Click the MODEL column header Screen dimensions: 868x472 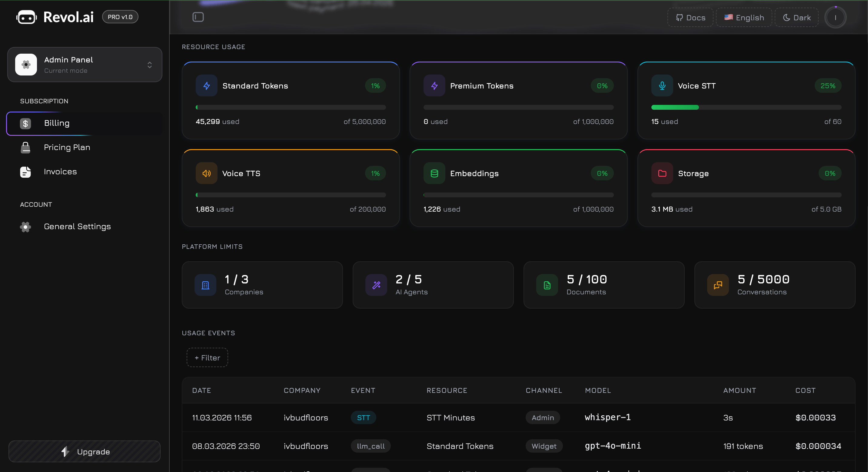coord(598,390)
